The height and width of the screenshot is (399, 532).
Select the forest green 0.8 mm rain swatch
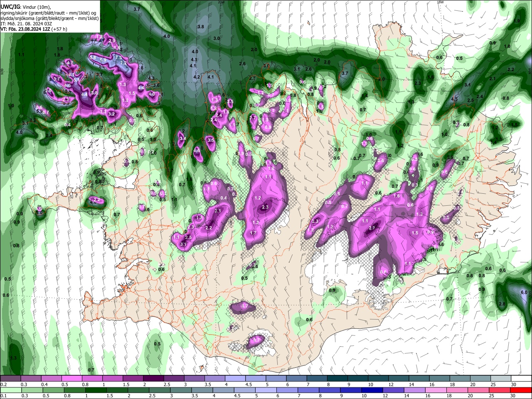point(74,390)
